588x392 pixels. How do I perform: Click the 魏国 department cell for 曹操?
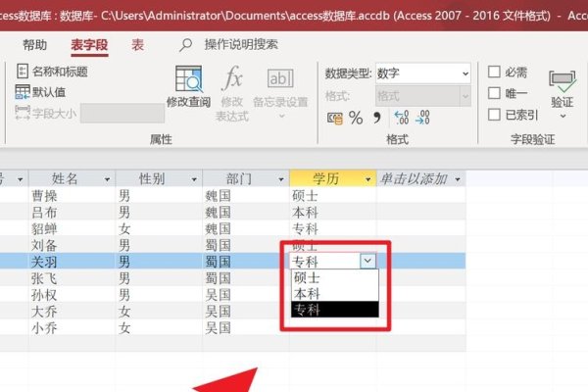(246, 195)
